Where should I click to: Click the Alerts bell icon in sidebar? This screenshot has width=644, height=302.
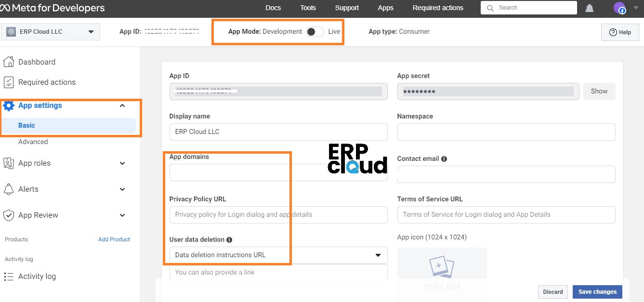click(x=9, y=189)
